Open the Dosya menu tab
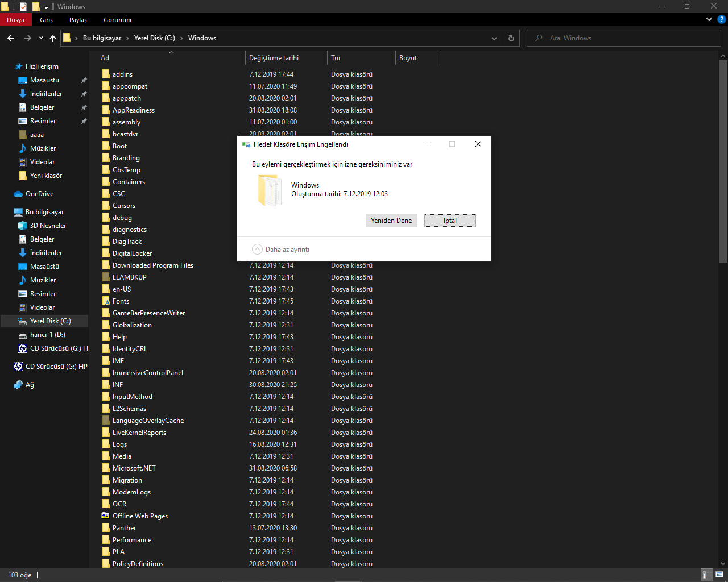This screenshot has height=582, width=728. (16, 20)
